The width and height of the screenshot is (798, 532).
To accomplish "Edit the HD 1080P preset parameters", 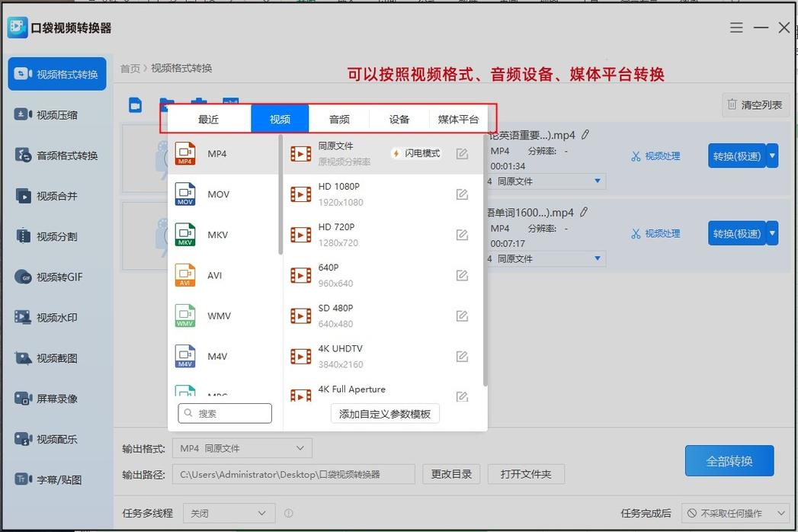I will click(x=462, y=194).
